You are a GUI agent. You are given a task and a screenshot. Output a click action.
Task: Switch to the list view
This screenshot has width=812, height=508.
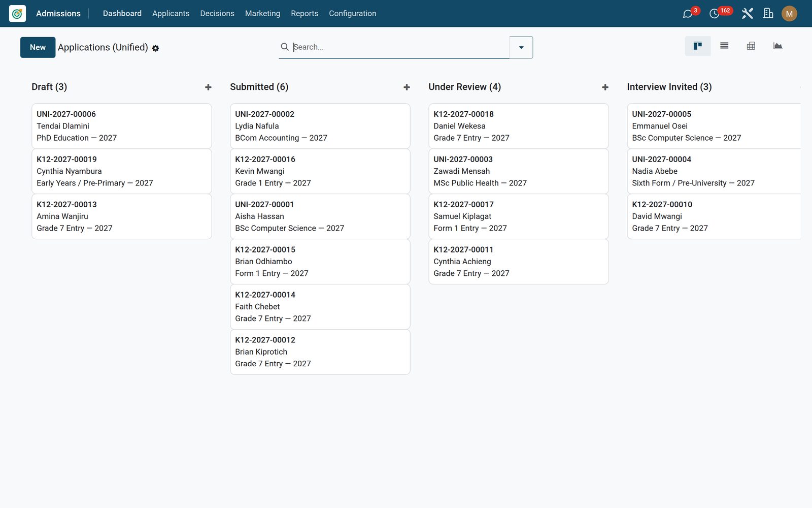click(724, 46)
